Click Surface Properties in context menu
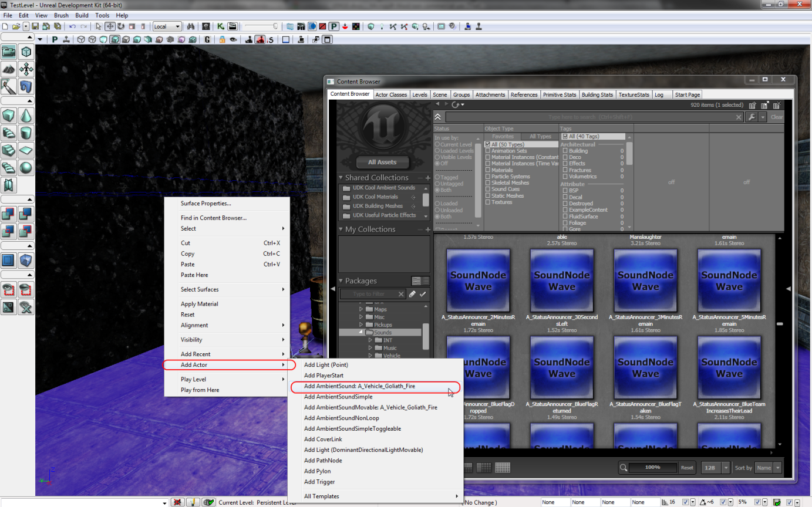The width and height of the screenshot is (812, 507). [x=205, y=204]
